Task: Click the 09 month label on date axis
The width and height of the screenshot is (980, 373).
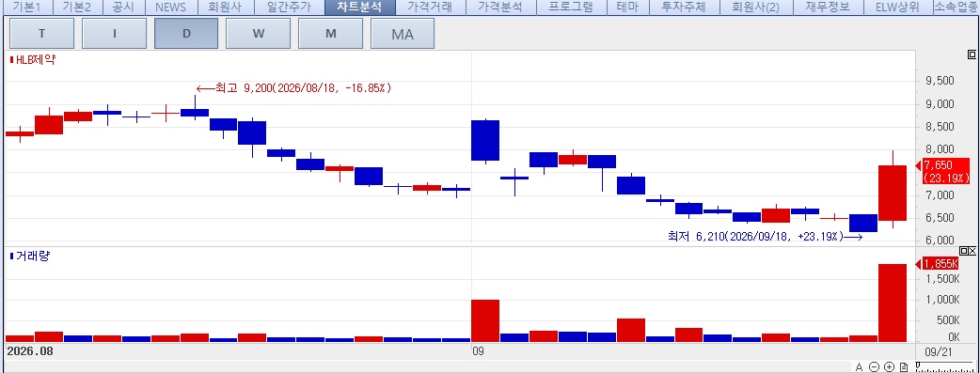Action: click(x=478, y=351)
